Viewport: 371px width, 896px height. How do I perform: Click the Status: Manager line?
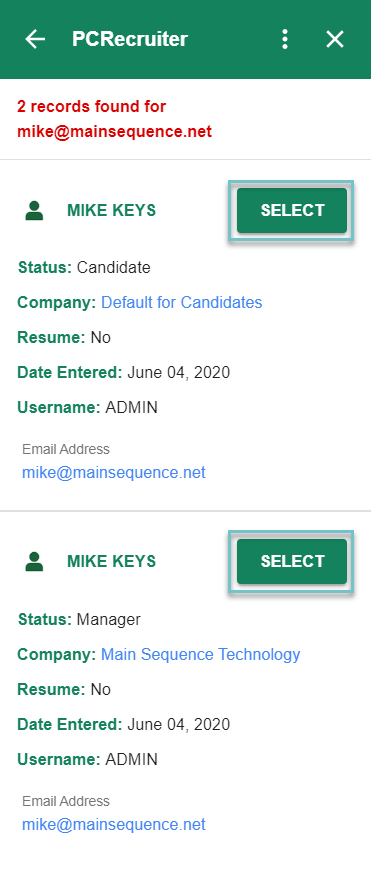79,619
